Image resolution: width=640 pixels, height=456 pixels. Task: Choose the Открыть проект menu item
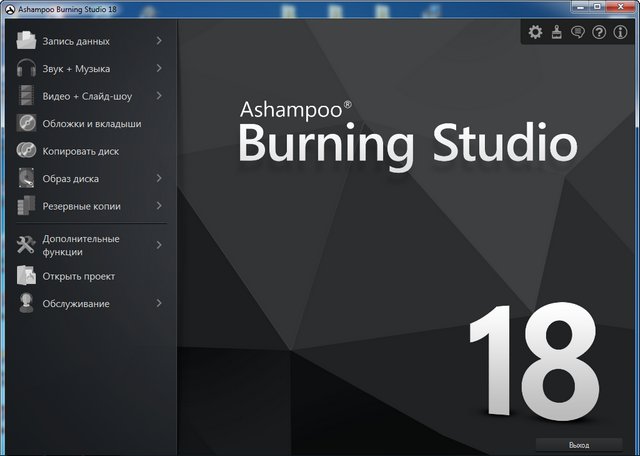click(x=79, y=276)
